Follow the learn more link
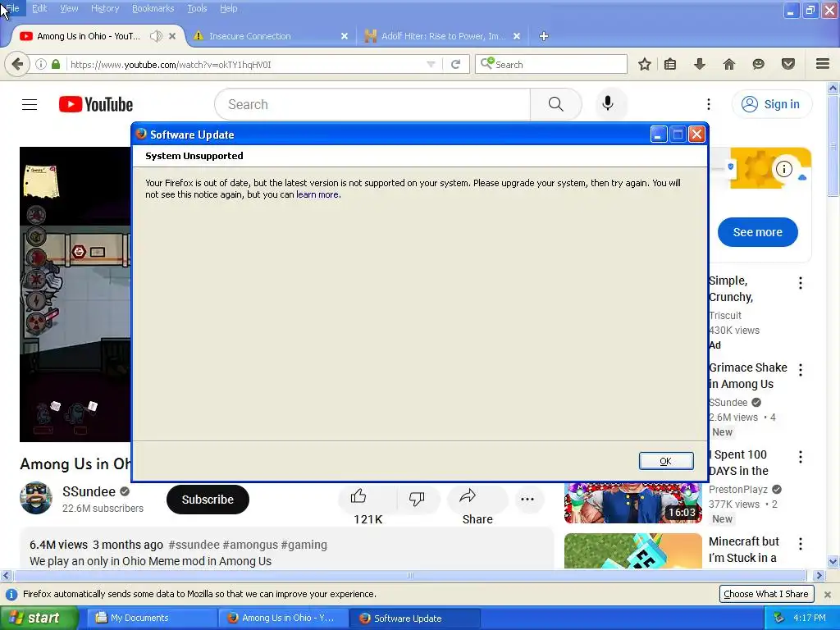This screenshot has width=840, height=630. click(317, 194)
